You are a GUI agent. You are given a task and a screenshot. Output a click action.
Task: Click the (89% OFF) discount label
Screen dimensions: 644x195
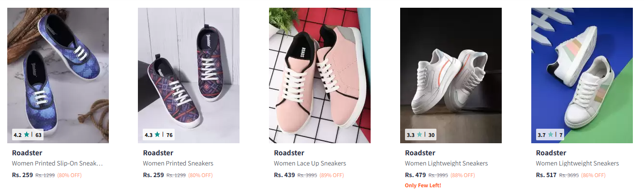click(x=331, y=175)
